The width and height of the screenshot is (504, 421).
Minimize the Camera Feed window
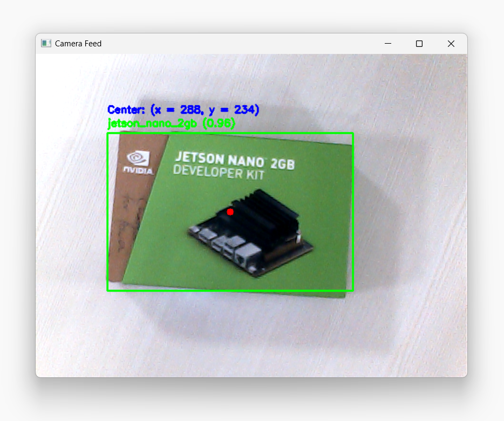[388, 43]
